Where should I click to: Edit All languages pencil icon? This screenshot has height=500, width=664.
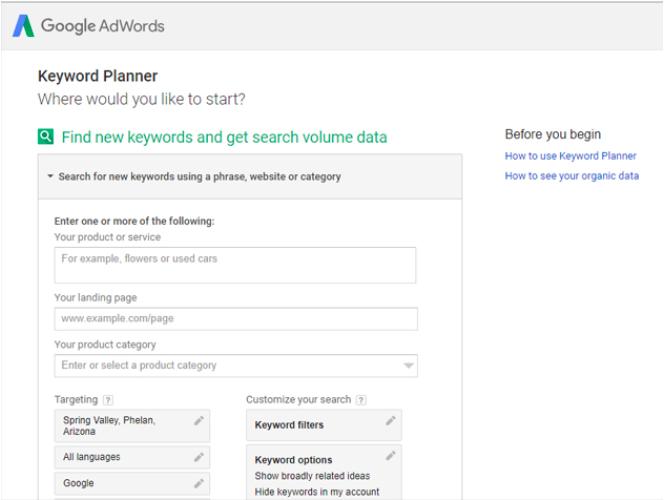(199, 457)
